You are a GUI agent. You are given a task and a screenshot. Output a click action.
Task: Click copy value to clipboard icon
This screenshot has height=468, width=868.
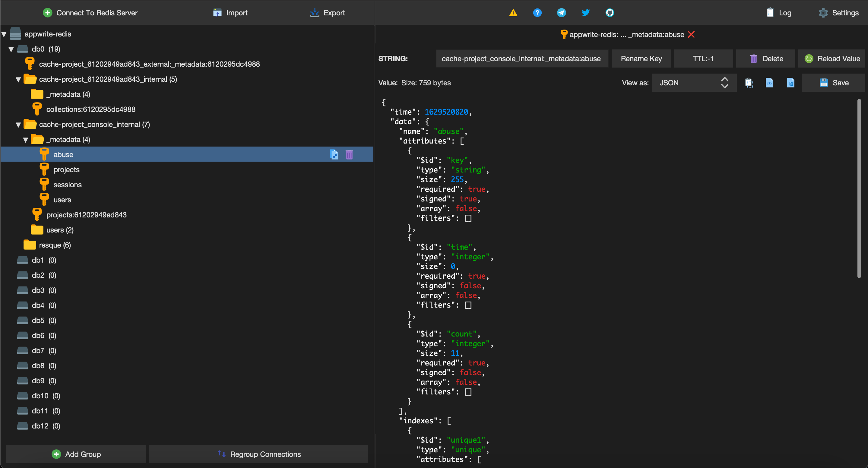pyautogui.click(x=749, y=83)
